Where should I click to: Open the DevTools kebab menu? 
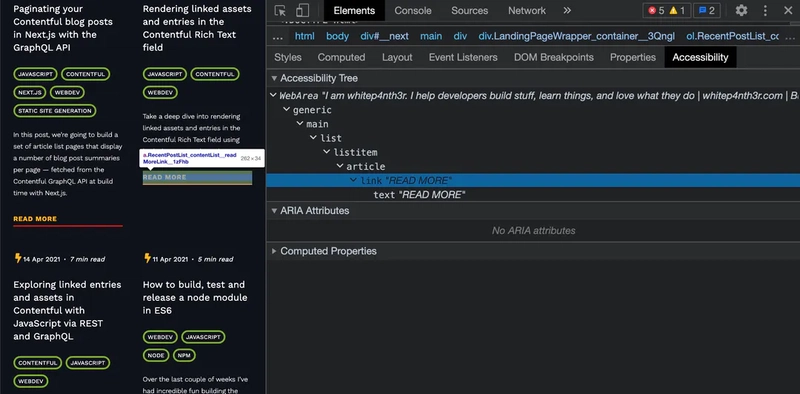click(x=765, y=10)
